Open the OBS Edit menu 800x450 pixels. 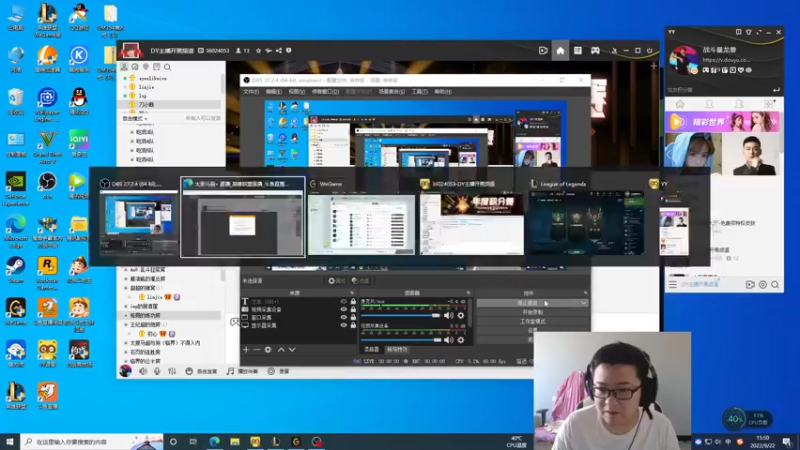tap(273, 92)
